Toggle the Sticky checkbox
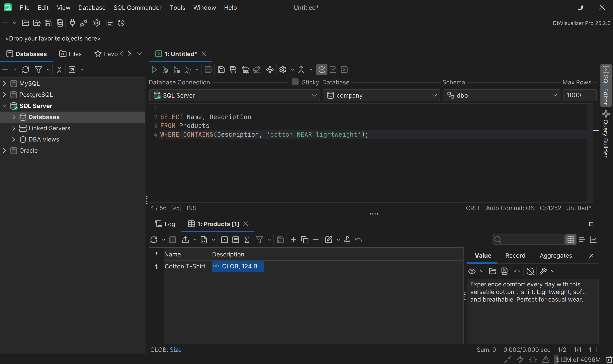The height and width of the screenshot is (364, 613). coord(295,82)
